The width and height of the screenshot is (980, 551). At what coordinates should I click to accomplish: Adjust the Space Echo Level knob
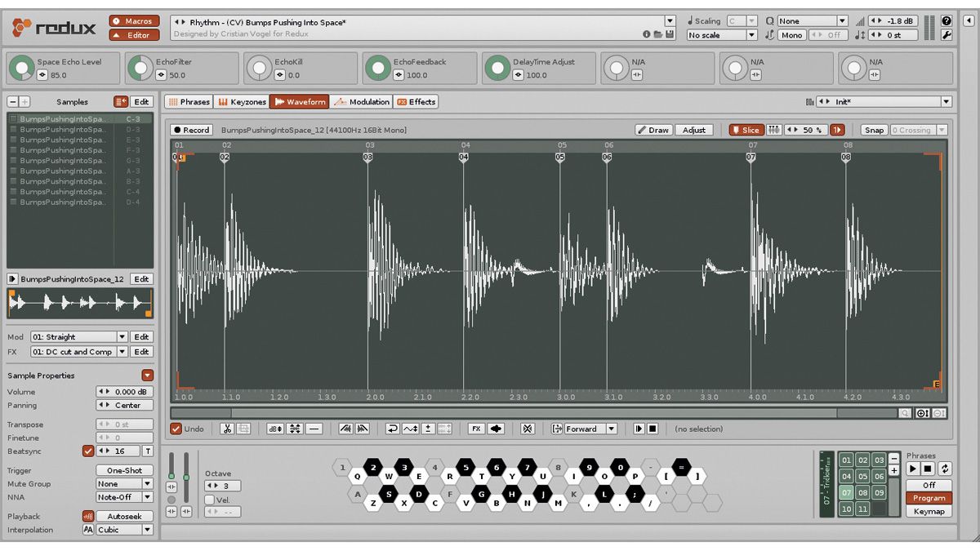pos(22,68)
